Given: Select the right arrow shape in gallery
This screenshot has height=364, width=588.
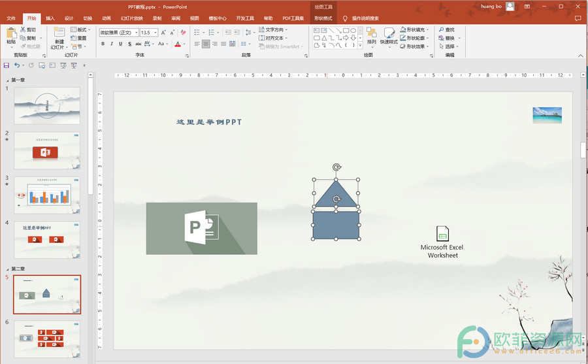Looking at the screenshot, I should (346, 38).
